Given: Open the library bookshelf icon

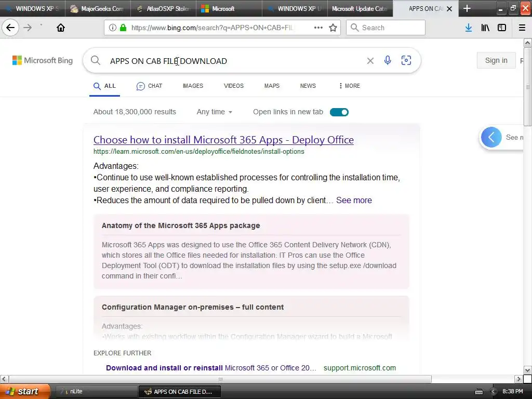Looking at the screenshot, I should (x=485, y=28).
